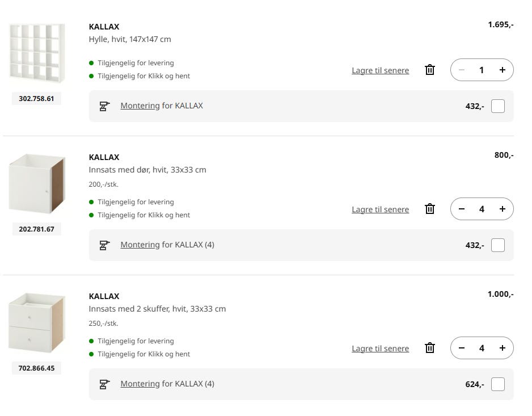Viewport: 532px width, 416px height.
Task: Click Lagre til senere for door insert
Action: [x=380, y=210]
